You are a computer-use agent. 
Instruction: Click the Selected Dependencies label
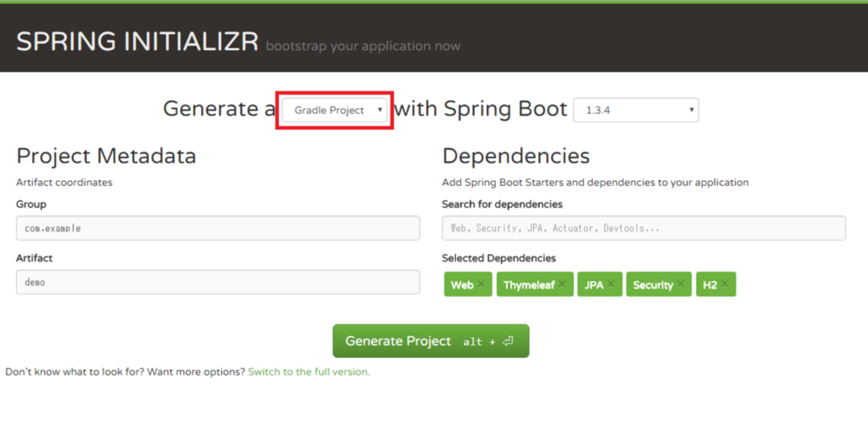tap(499, 258)
